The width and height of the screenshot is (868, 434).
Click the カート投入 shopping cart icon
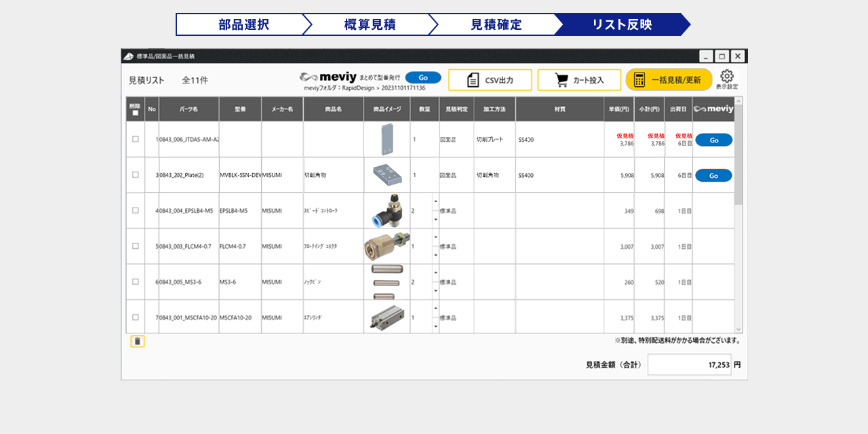coord(561,80)
